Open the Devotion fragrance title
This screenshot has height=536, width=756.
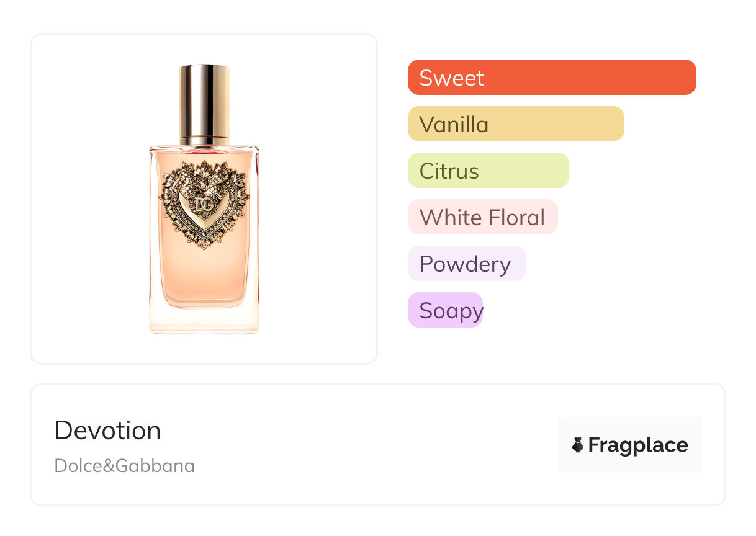pos(107,431)
